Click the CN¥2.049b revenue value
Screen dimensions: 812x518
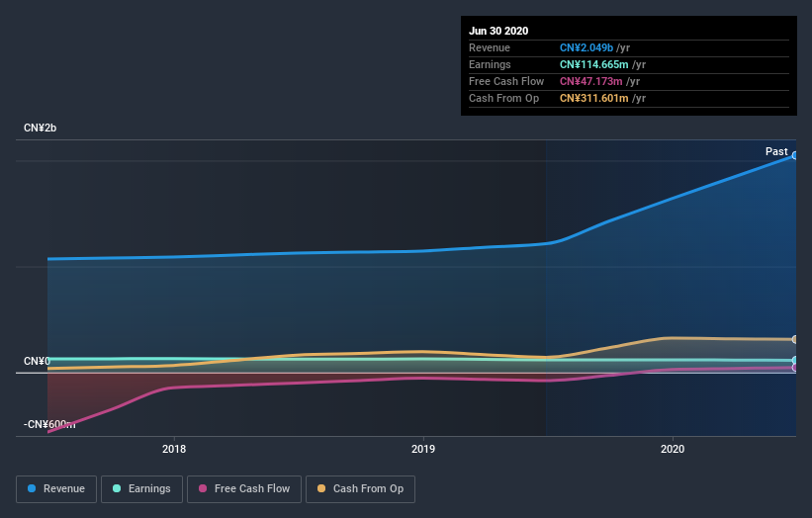point(586,47)
